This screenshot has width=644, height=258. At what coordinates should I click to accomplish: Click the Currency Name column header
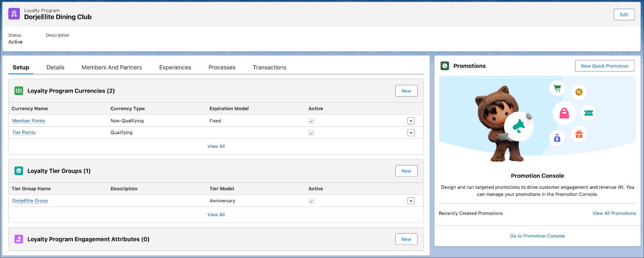(x=30, y=109)
